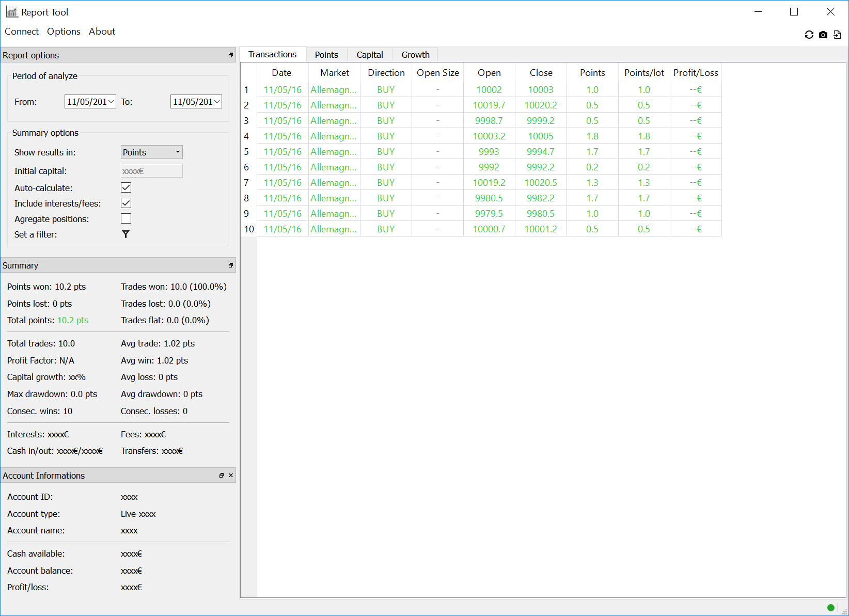Click the green connection status indicator
The height and width of the screenshot is (616, 849).
point(831,608)
